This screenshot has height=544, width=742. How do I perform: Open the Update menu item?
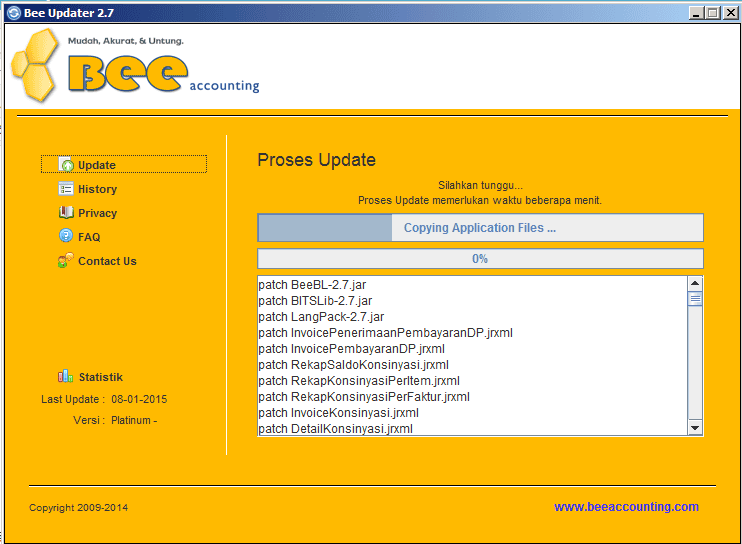click(x=124, y=164)
